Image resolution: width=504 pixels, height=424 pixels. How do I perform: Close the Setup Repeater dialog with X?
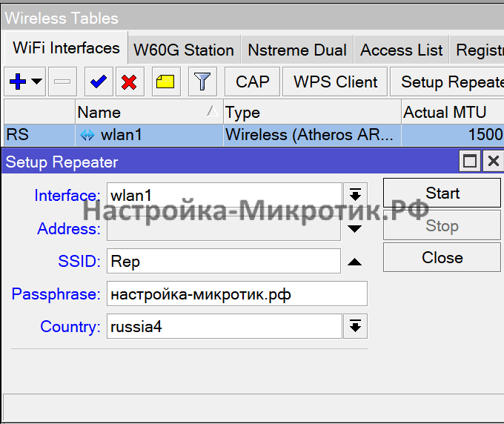[x=493, y=161]
